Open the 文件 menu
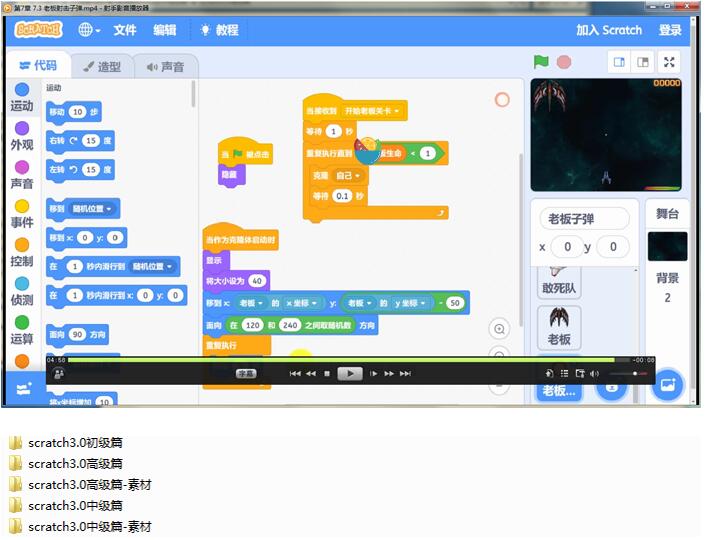Screen dimensions: 707x540 coord(125,30)
